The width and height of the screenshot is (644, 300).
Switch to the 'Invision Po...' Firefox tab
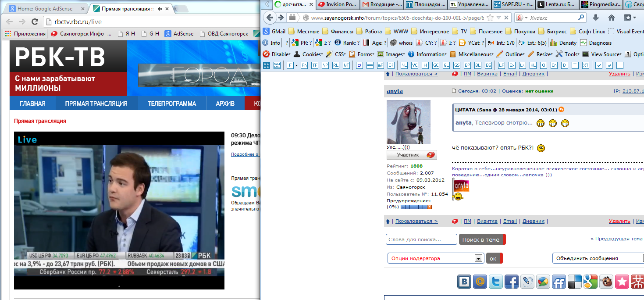click(337, 4)
